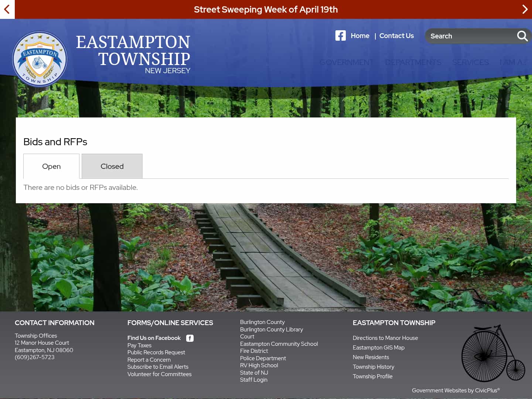Click the Eastampton Township seal logo

(40, 58)
